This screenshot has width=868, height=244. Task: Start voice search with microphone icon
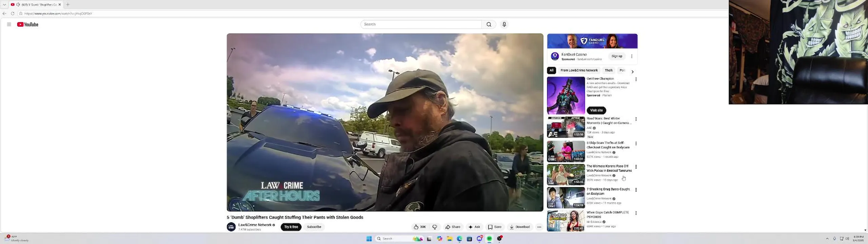point(504,24)
